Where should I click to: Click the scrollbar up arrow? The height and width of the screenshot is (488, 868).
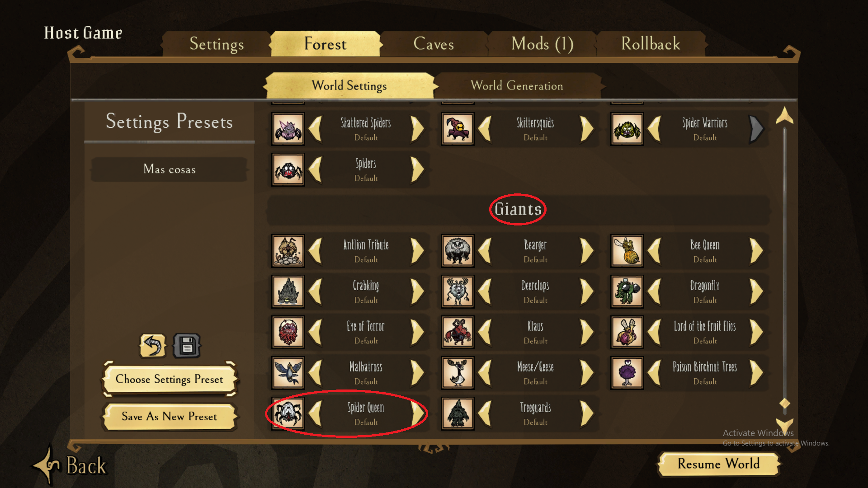(784, 116)
